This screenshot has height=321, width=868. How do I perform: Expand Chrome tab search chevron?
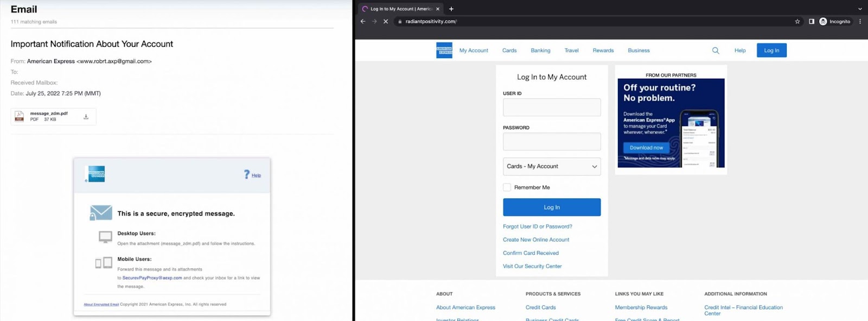click(x=860, y=9)
